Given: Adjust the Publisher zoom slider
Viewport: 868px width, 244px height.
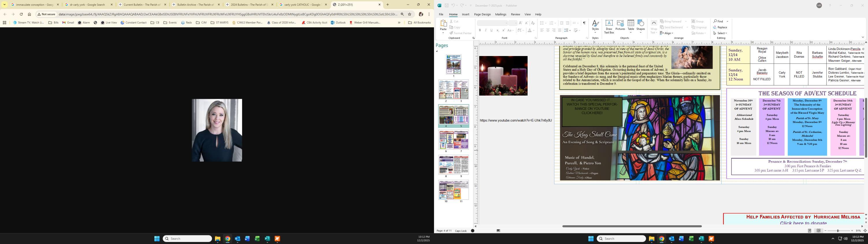Looking at the screenshot, I should coord(838,231).
